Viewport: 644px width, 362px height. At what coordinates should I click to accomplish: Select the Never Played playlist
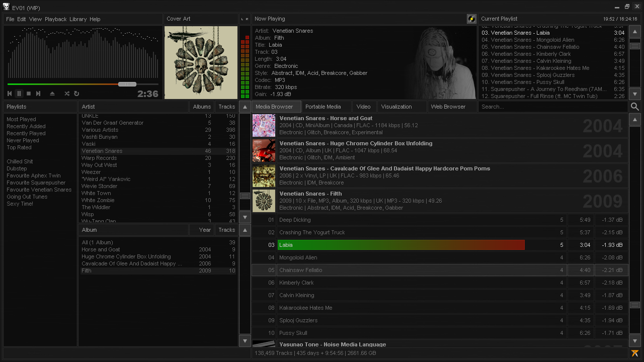[23, 140]
